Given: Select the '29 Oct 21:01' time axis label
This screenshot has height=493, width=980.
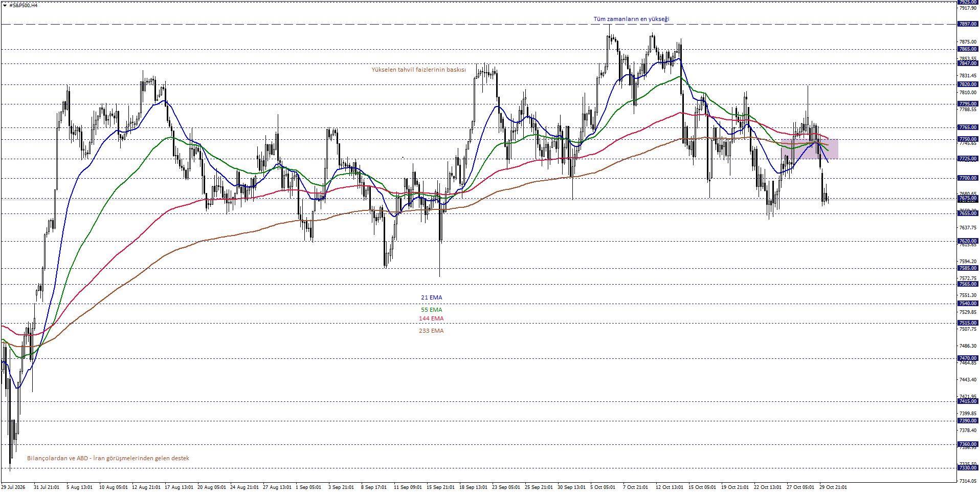Looking at the screenshot, I should 833,487.
